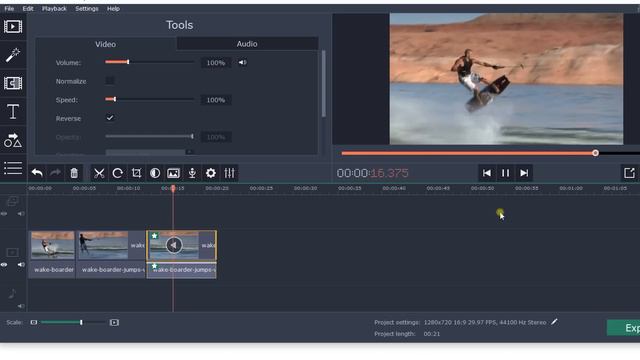
Task: Click the Tools panel scrollbar
Action: [324, 84]
